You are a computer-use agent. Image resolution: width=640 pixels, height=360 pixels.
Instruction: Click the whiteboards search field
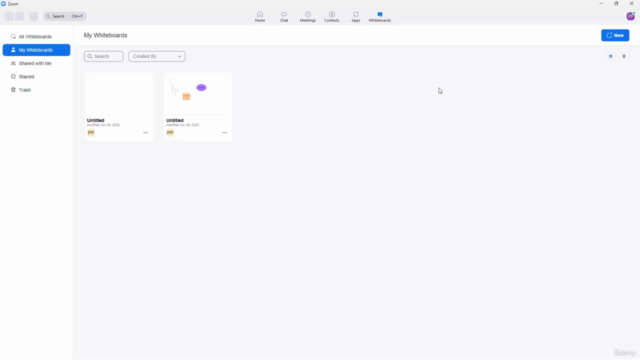pyautogui.click(x=104, y=56)
